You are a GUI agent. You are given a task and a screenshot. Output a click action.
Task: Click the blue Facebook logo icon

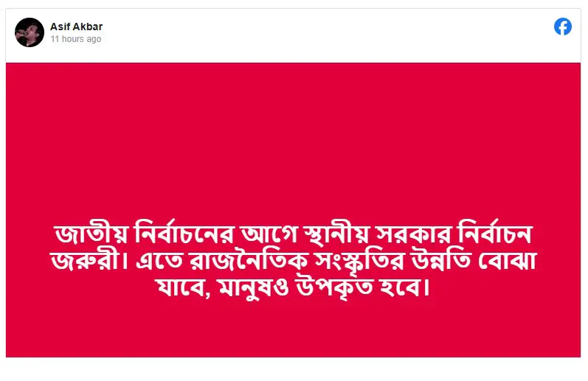562,27
